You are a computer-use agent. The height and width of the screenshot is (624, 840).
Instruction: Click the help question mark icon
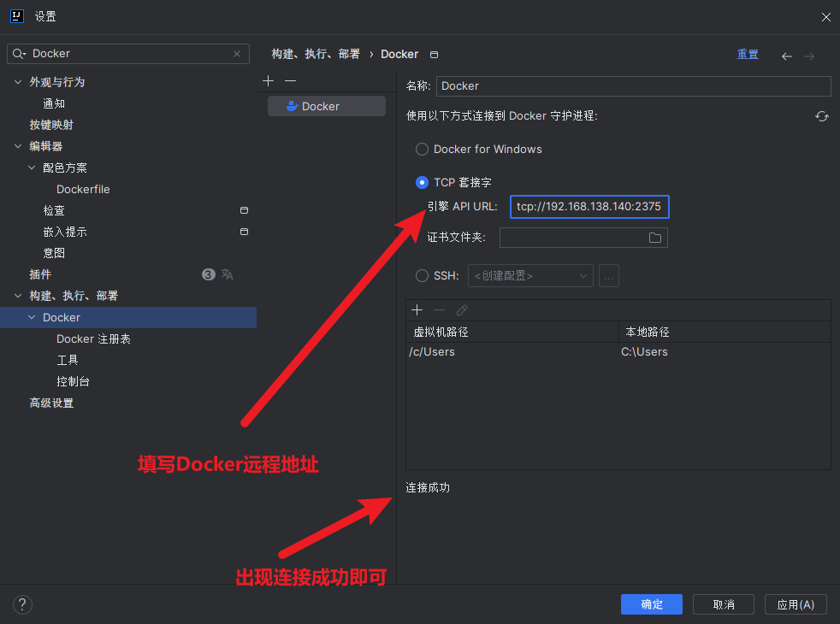pyautogui.click(x=23, y=604)
